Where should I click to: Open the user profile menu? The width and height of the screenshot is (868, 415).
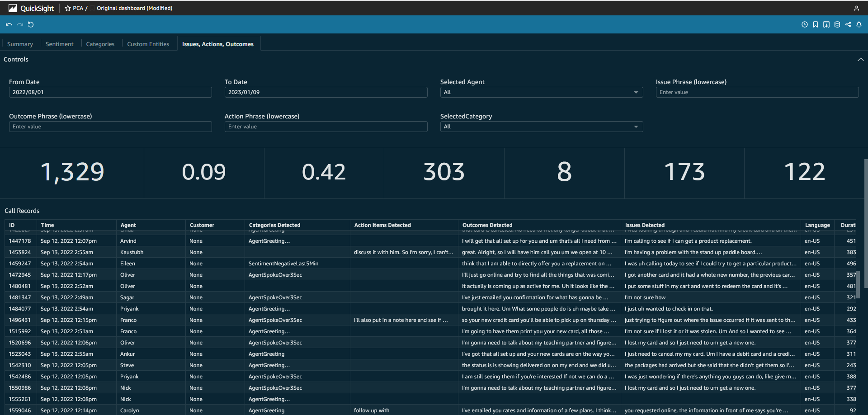point(857,8)
